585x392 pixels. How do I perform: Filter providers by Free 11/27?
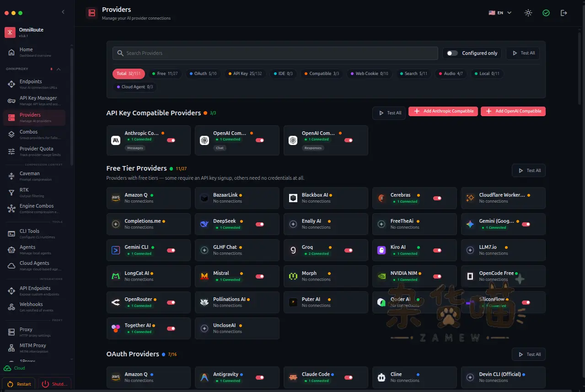[165, 74]
